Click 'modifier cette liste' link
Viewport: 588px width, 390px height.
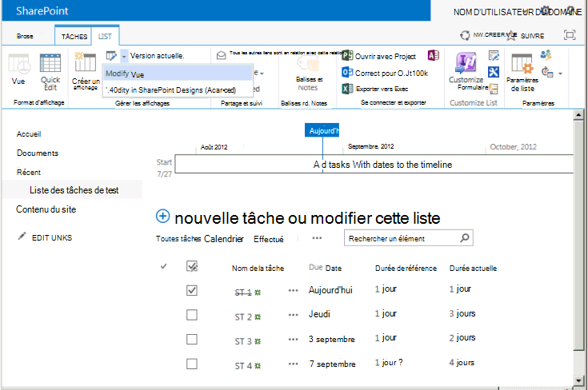point(375,218)
